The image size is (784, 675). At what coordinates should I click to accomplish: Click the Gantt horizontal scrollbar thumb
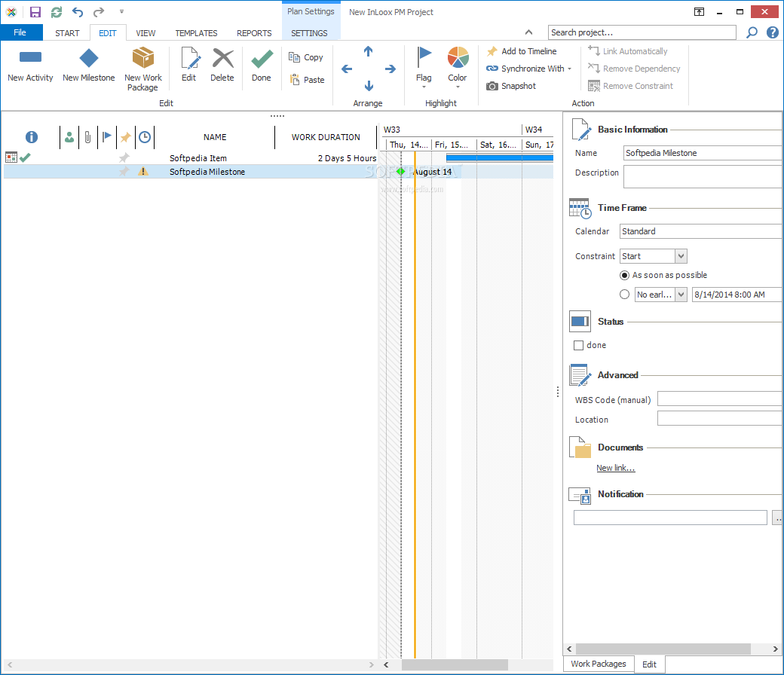coord(455,664)
